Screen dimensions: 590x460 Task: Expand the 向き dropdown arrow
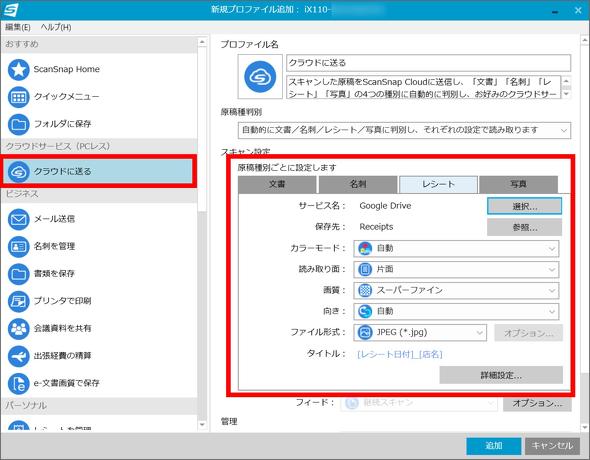(x=552, y=312)
